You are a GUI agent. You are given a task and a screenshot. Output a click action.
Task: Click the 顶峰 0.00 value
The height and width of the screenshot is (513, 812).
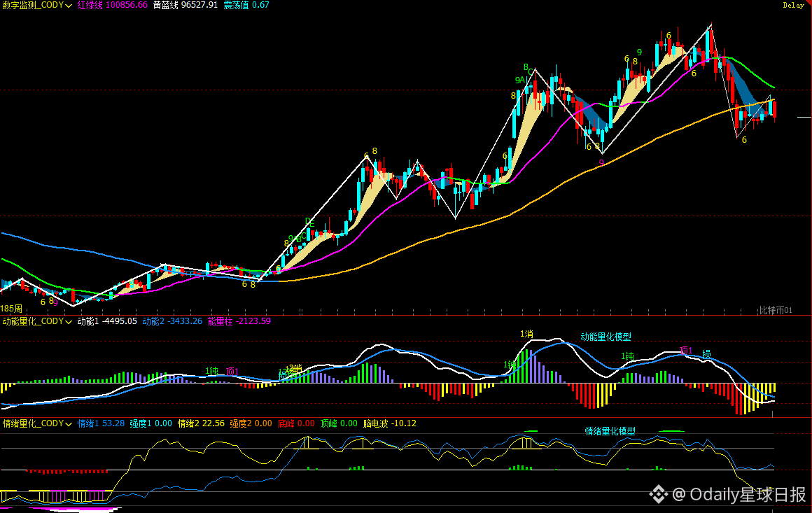pyautogui.click(x=339, y=423)
